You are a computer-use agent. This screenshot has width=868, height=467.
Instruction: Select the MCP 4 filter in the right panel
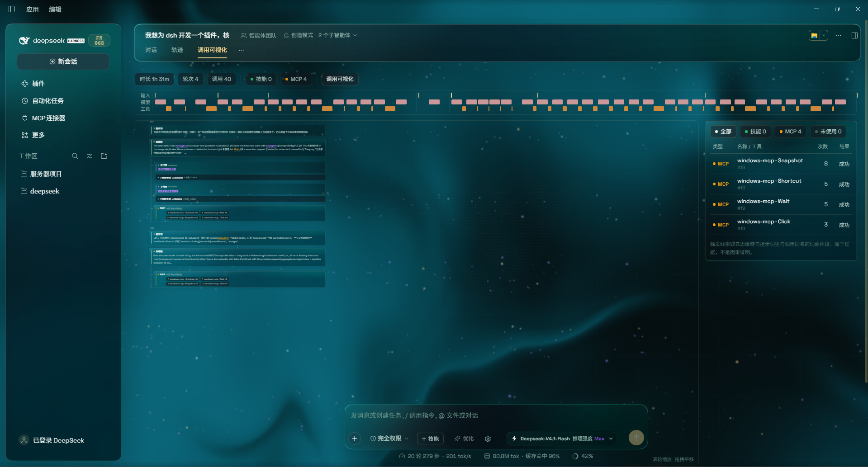(791, 132)
